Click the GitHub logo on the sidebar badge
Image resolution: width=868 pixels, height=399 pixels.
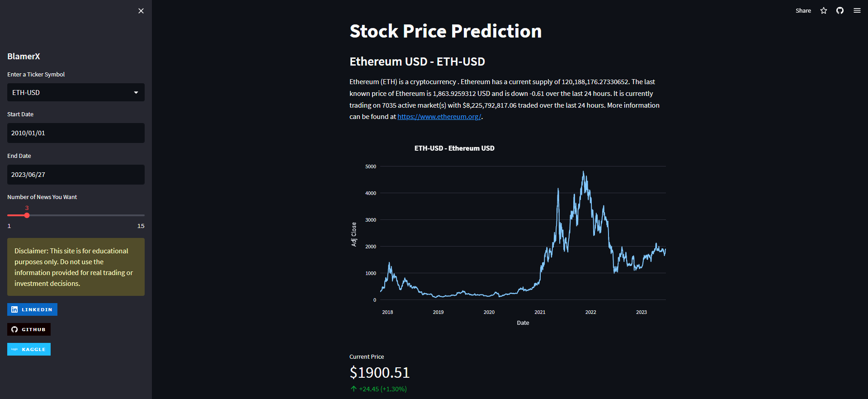(x=14, y=329)
